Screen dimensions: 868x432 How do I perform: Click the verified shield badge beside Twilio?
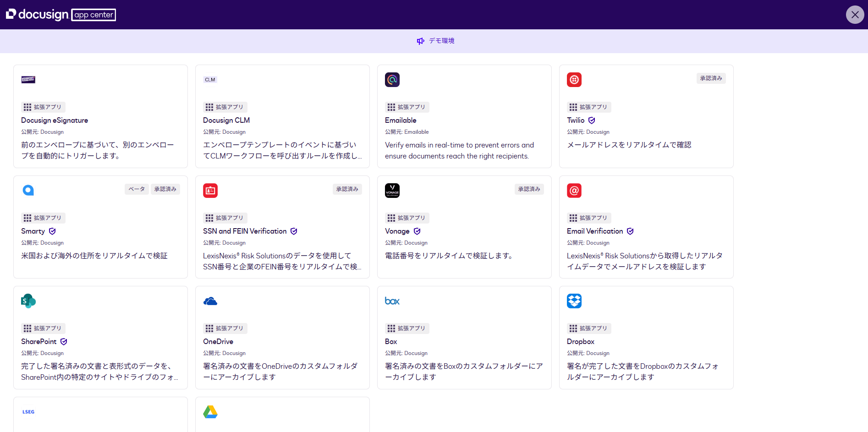(x=592, y=120)
